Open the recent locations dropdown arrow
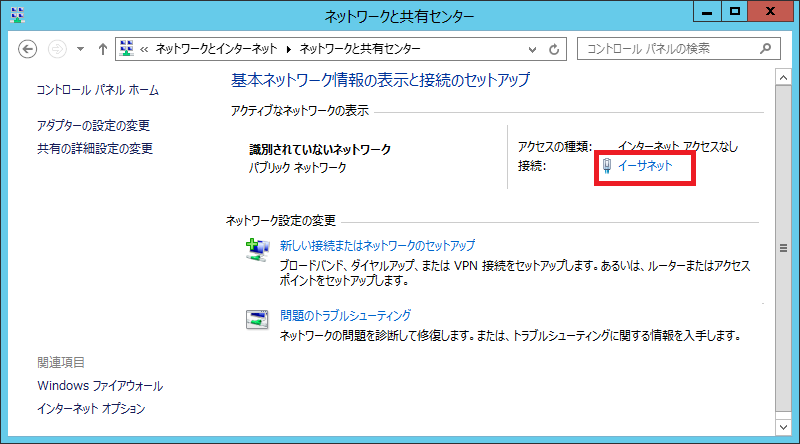The image size is (800, 444). coord(80,49)
